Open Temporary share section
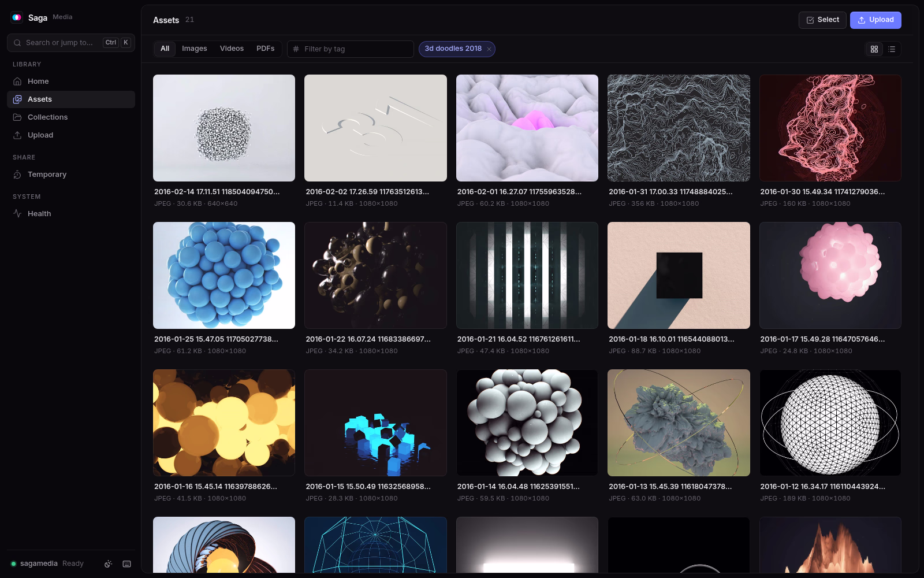This screenshot has height=578, width=924. pyautogui.click(x=71, y=175)
